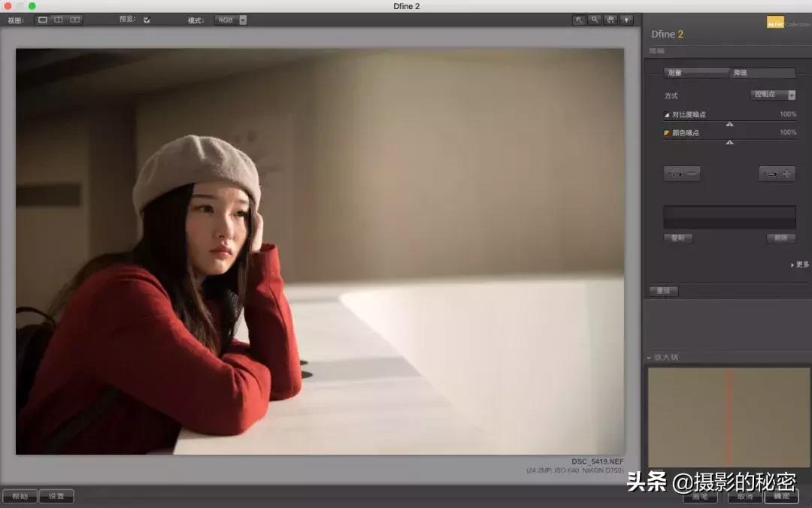Switch to the 降噪 reduce tab
Image resolution: width=812 pixels, height=508 pixels.
coord(762,73)
